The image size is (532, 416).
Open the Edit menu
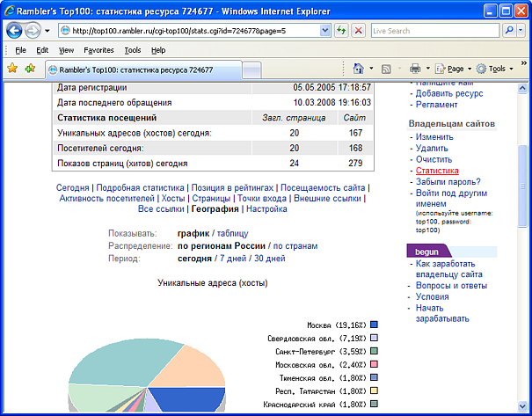point(42,50)
